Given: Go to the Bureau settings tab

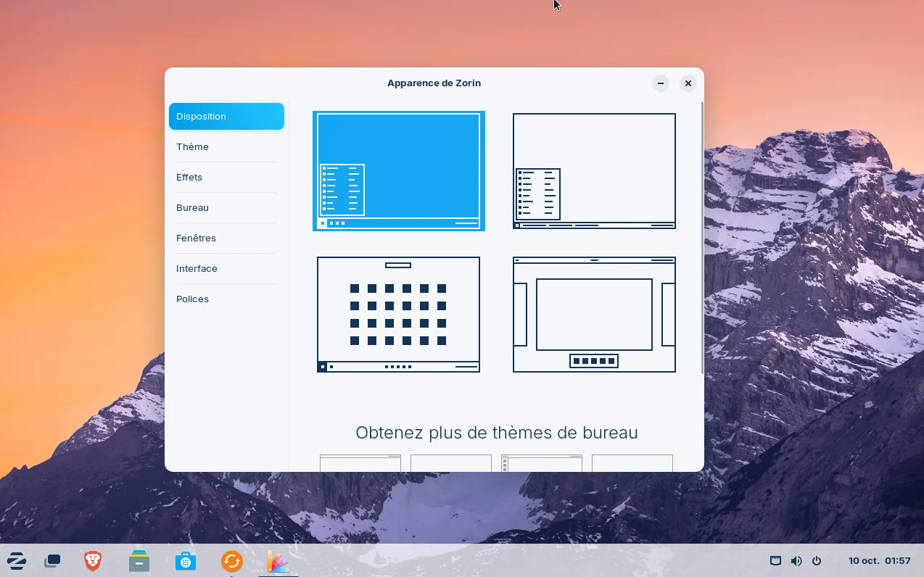Looking at the screenshot, I should tap(193, 207).
